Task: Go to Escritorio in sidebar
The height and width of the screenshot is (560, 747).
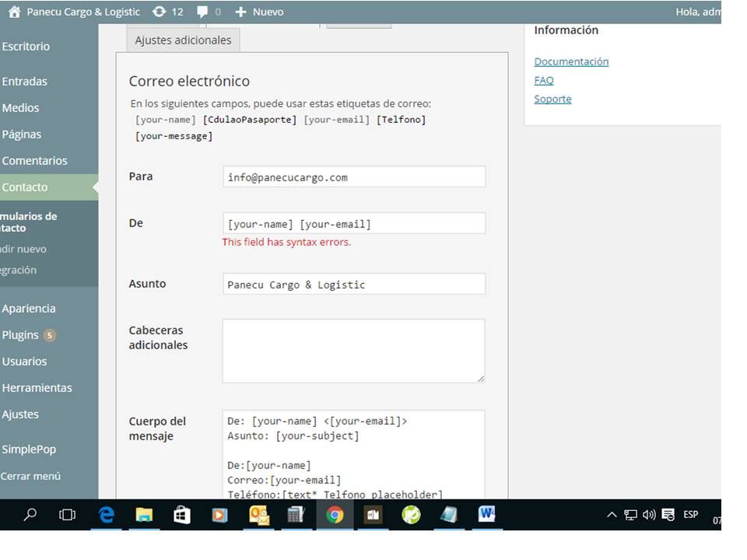Action: click(26, 46)
